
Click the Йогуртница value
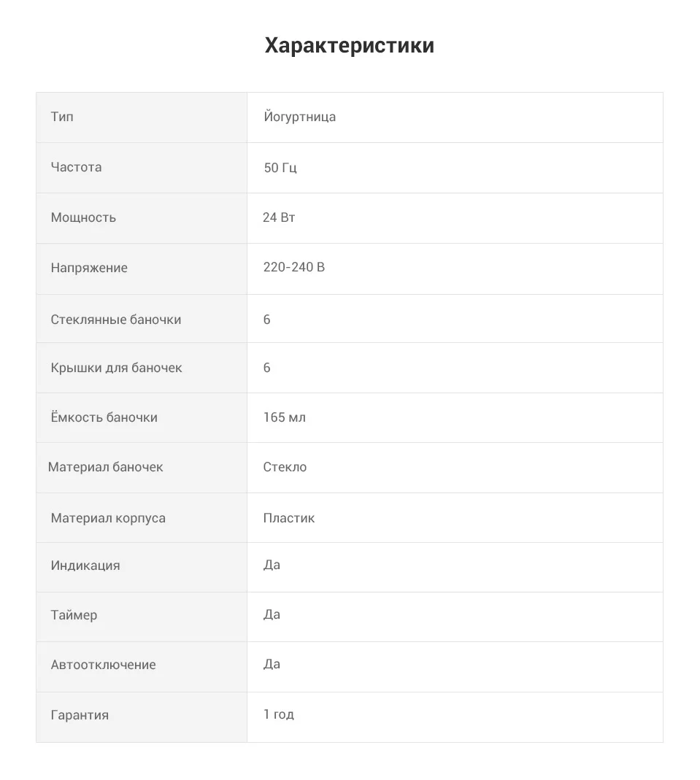click(299, 117)
